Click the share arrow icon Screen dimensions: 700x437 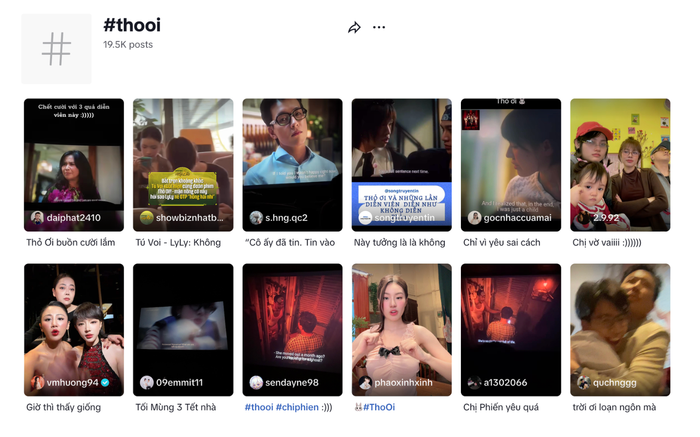(x=354, y=28)
